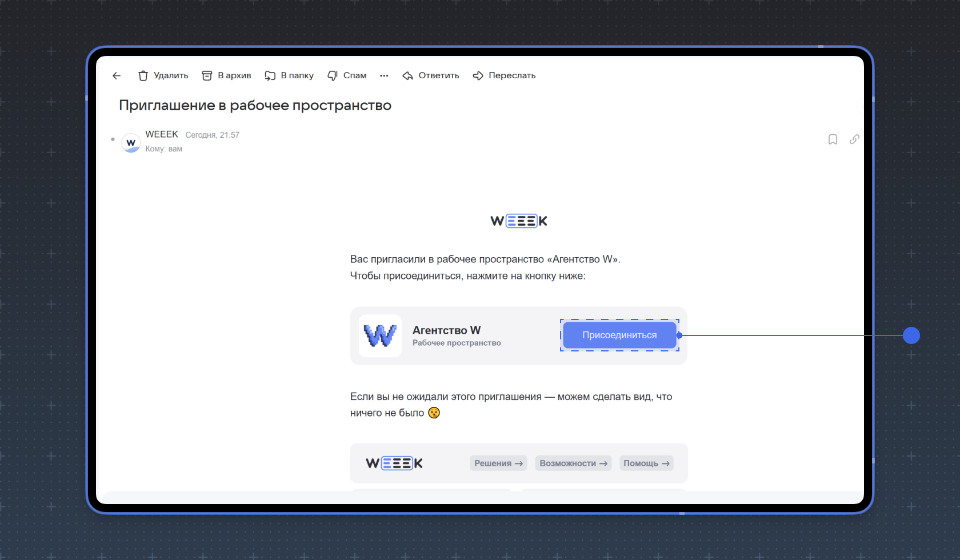Click the move to folder icon

point(270,75)
